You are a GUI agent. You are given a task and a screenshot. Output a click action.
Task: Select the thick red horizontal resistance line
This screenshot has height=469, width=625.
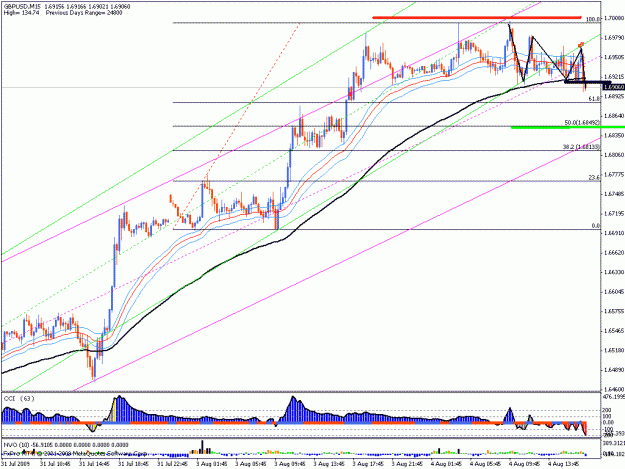[477, 17]
